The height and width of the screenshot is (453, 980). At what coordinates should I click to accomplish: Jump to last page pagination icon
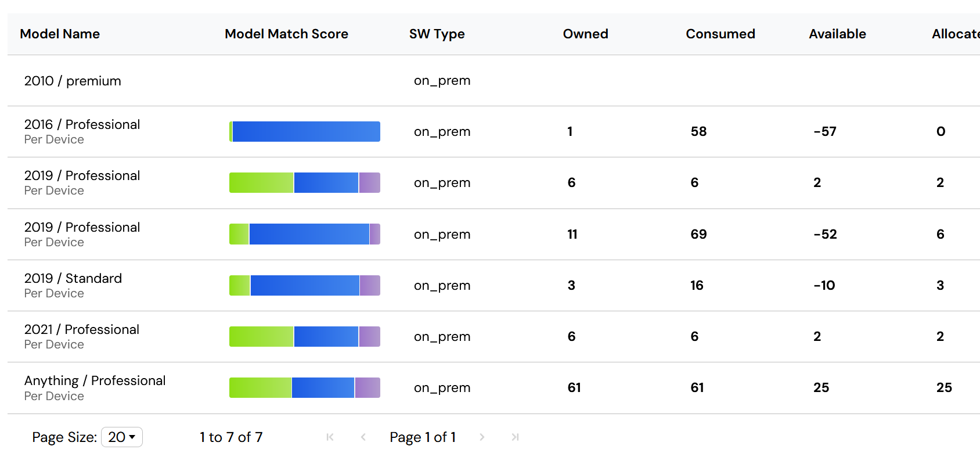pos(515,437)
